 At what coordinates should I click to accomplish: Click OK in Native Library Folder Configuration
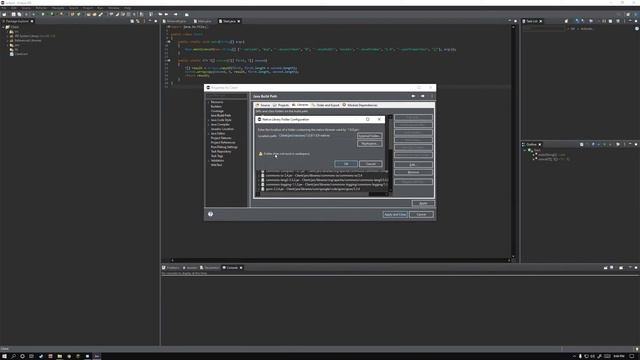pos(346,164)
